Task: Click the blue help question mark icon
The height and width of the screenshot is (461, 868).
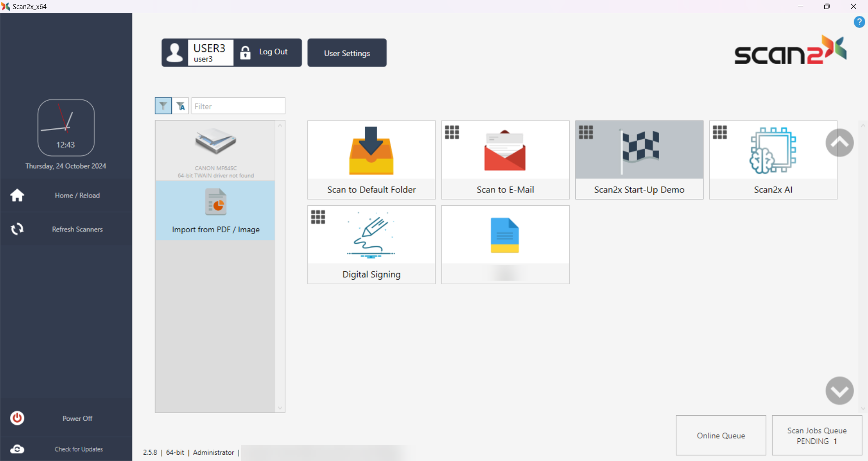Action: tap(859, 22)
